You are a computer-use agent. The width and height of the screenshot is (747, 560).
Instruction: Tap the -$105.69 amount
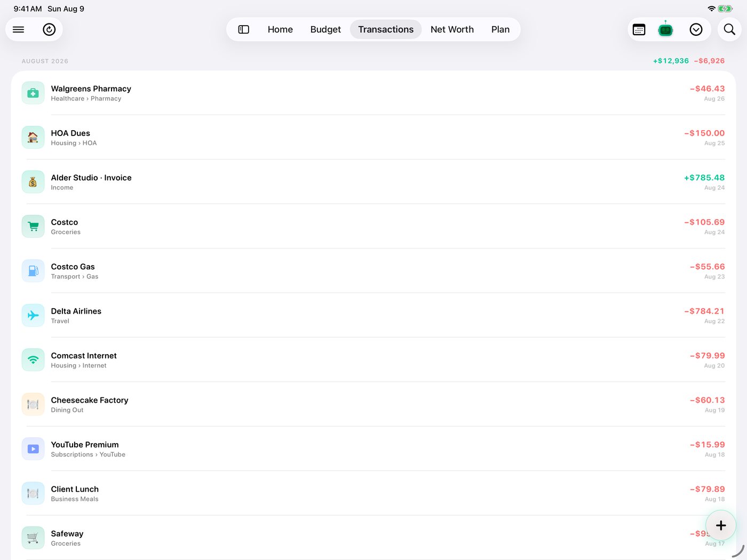point(704,222)
